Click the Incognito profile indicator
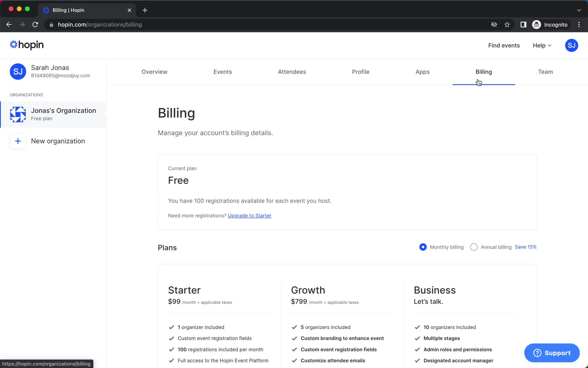Image resolution: width=588 pixels, height=368 pixels. click(550, 25)
